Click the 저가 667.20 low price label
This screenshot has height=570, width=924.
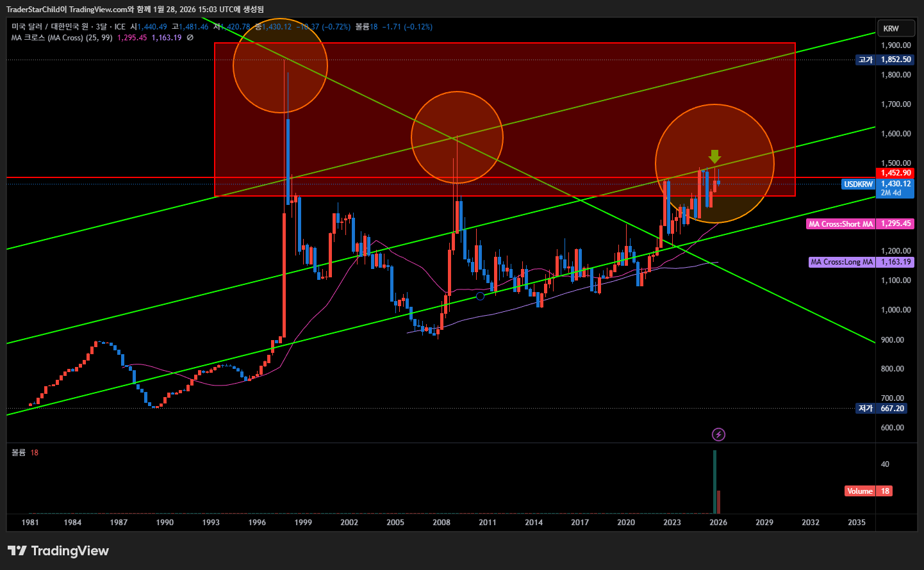click(885, 409)
